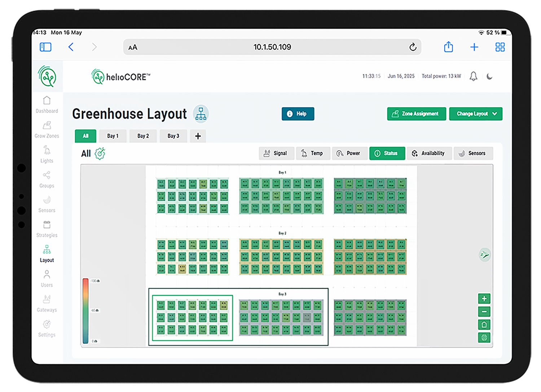
Task: Show Safari tab overview
Action: click(500, 47)
